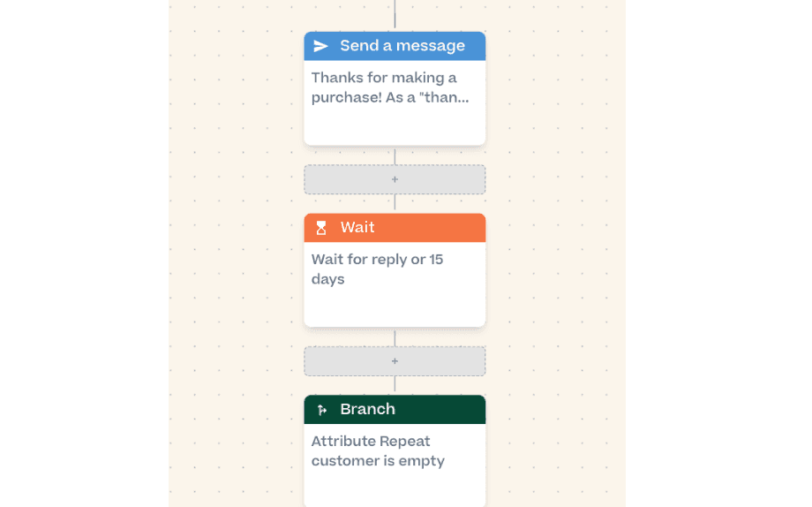
Task: Click the plus icon below Send a message
Action: pos(395,179)
